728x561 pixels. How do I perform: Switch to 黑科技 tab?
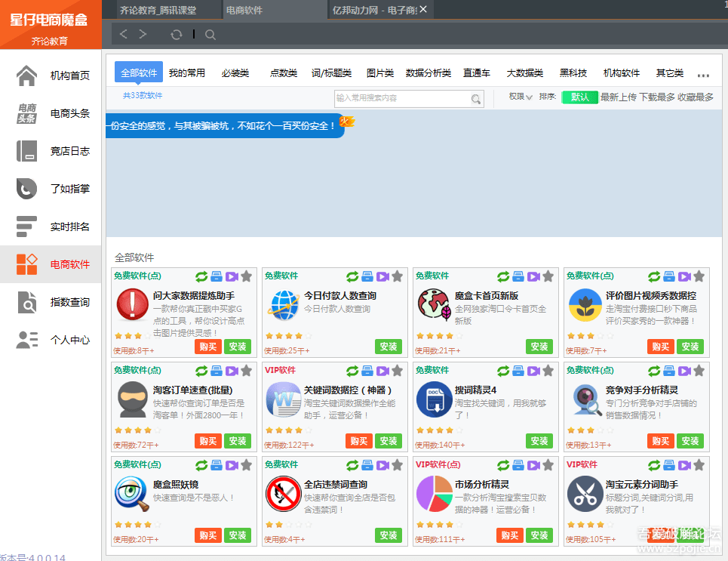(573, 73)
